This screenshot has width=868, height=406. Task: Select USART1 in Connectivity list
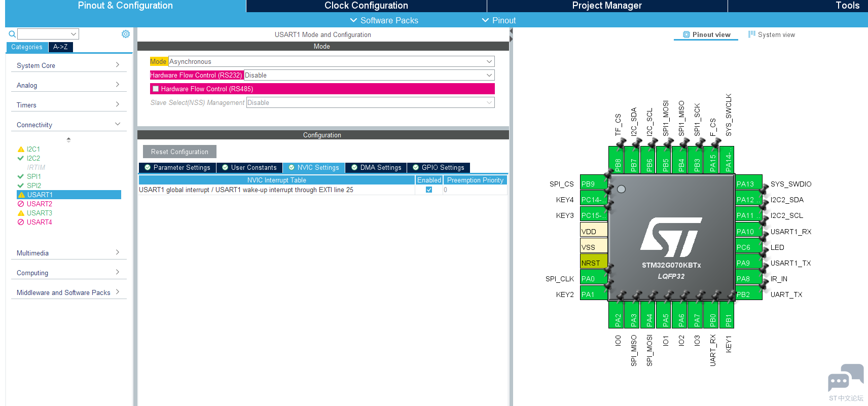click(x=69, y=195)
